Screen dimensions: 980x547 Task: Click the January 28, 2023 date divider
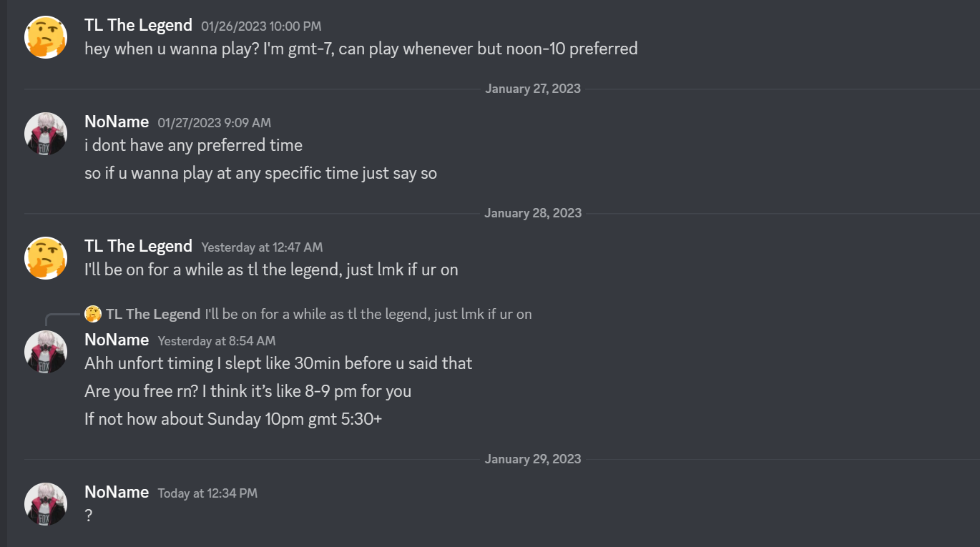(533, 213)
